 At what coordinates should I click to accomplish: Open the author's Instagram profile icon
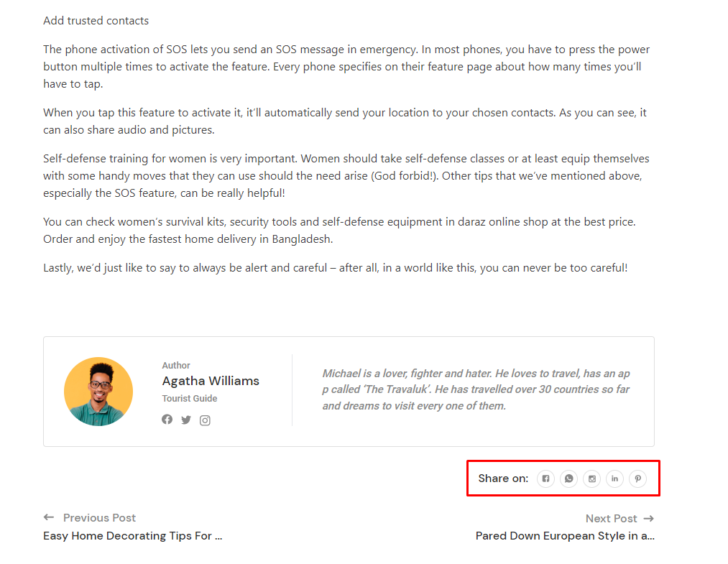[205, 420]
